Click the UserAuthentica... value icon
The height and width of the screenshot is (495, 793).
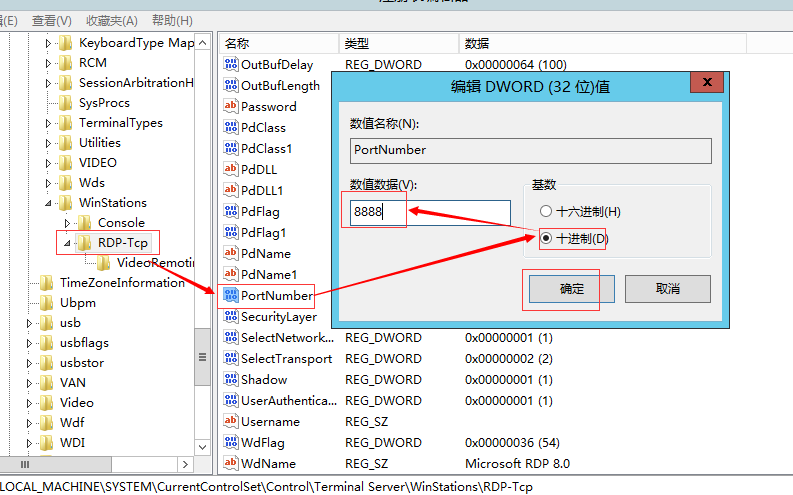[x=231, y=400]
